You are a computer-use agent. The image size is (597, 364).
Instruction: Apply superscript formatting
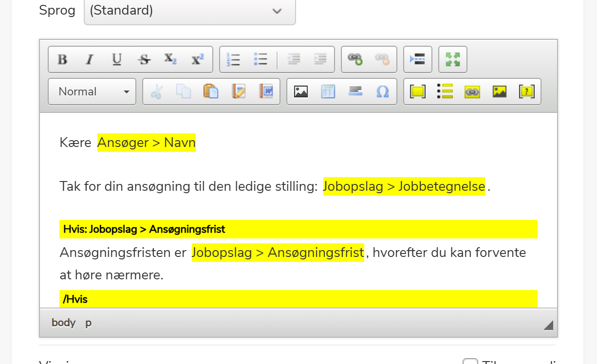(197, 58)
